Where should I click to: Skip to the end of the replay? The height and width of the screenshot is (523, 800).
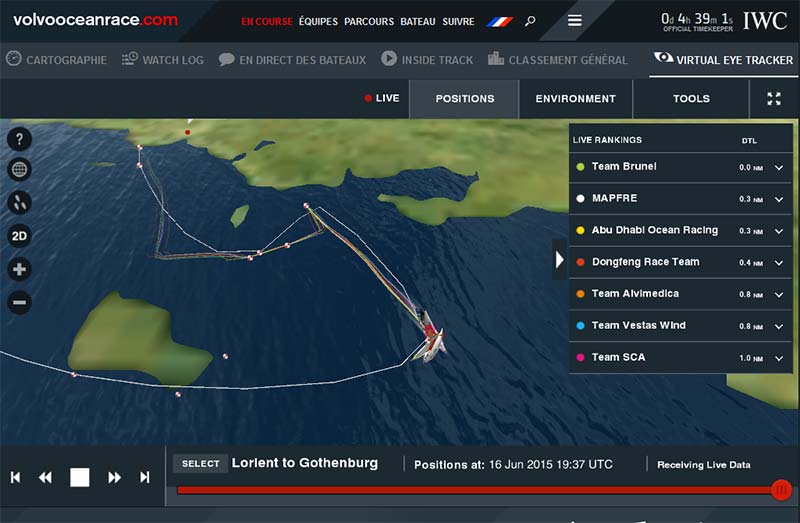click(x=145, y=477)
